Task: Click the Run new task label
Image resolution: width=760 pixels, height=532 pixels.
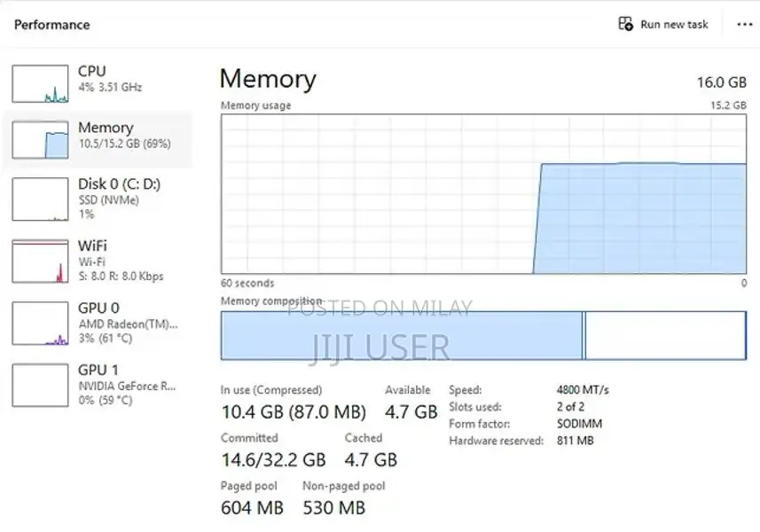Action: point(674,25)
